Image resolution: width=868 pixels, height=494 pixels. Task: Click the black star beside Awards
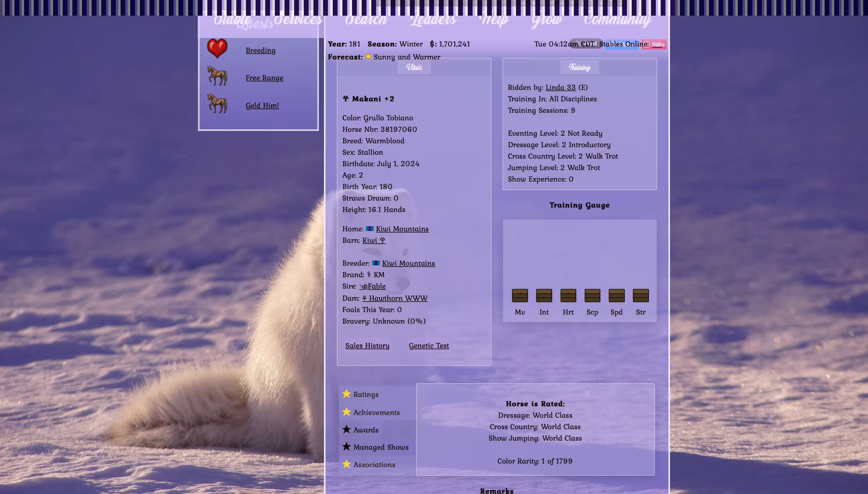coord(346,429)
